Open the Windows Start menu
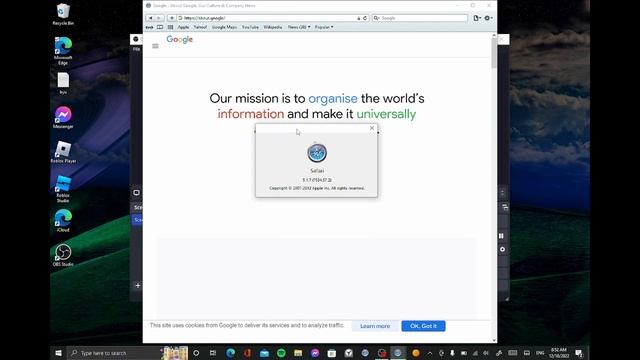The image size is (640, 360). click(58, 353)
